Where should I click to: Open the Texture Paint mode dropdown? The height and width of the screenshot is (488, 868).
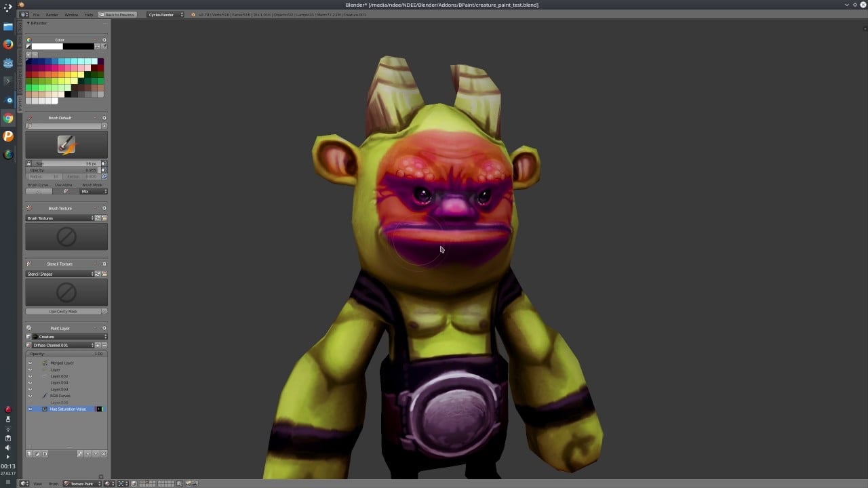pyautogui.click(x=82, y=483)
